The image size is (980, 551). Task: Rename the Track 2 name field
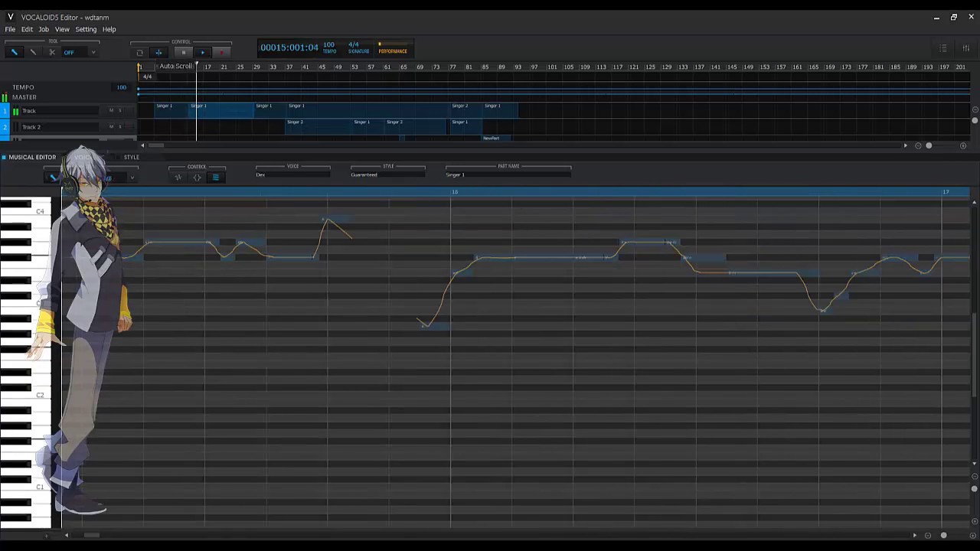[60, 127]
